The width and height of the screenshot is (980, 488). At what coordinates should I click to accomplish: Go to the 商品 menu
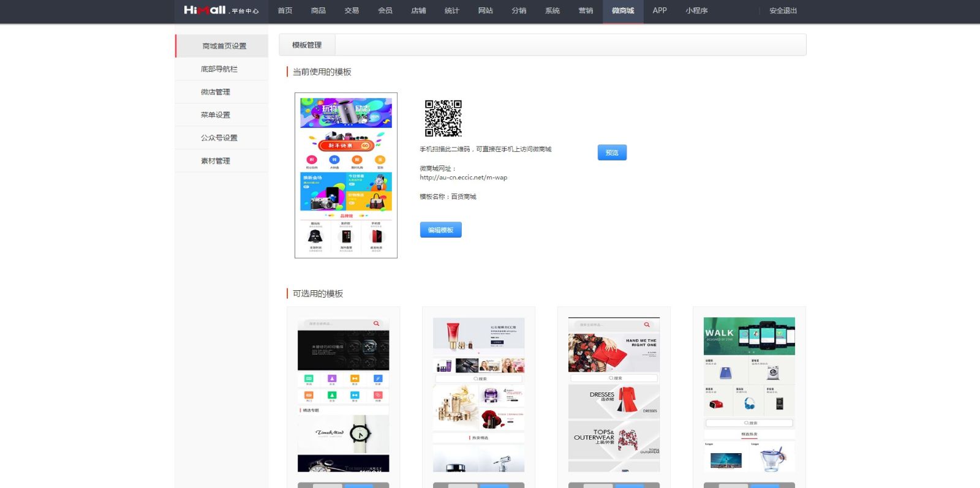click(318, 10)
